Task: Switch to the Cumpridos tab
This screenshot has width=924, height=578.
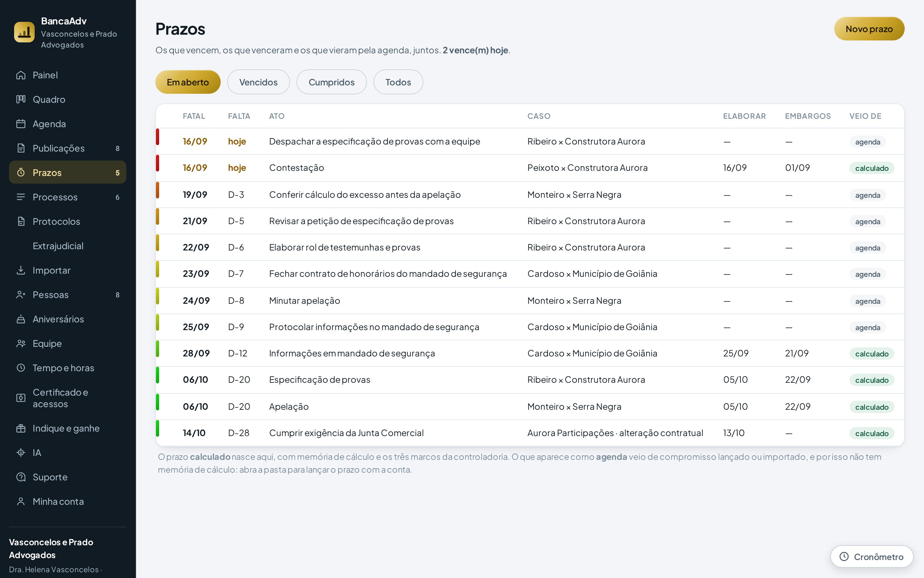Action: point(331,82)
